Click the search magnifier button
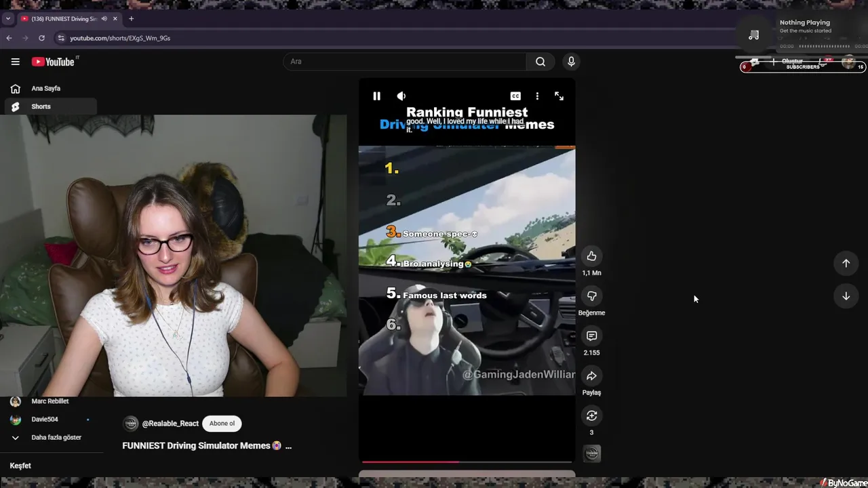The width and height of the screenshot is (868, 488). coord(540,62)
